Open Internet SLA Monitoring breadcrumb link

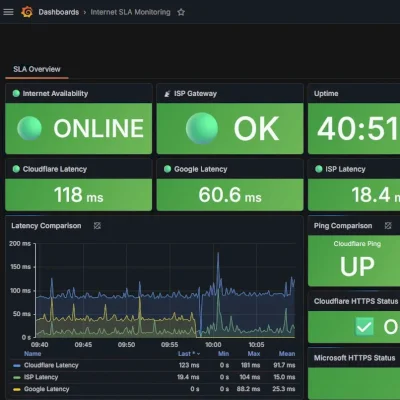[130, 12]
